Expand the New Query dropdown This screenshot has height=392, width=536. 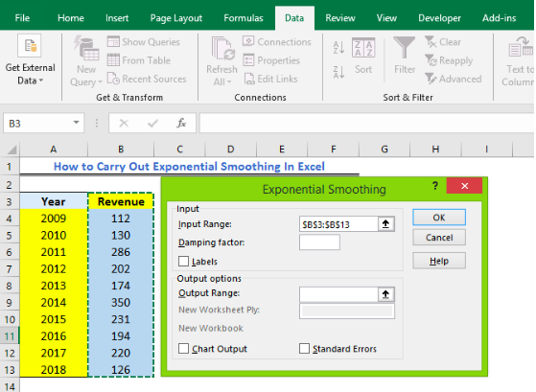(x=100, y=82)
